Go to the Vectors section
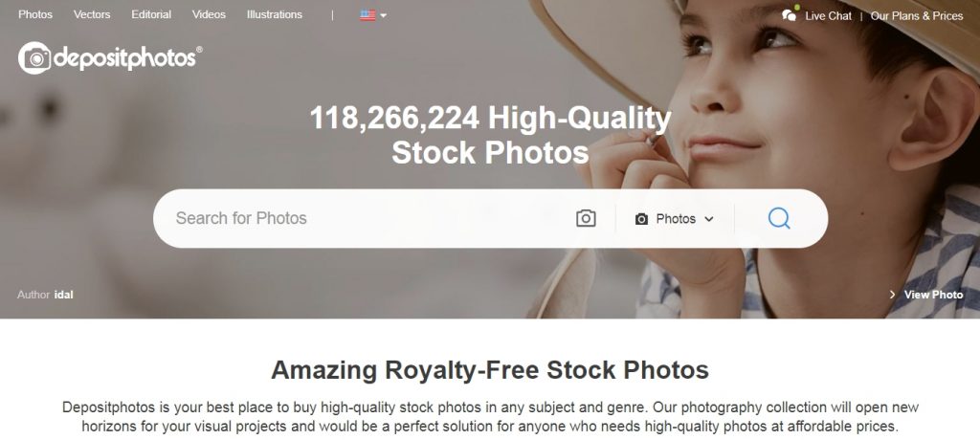This screenshot has width=980, height=440. [x=92, y=14]
